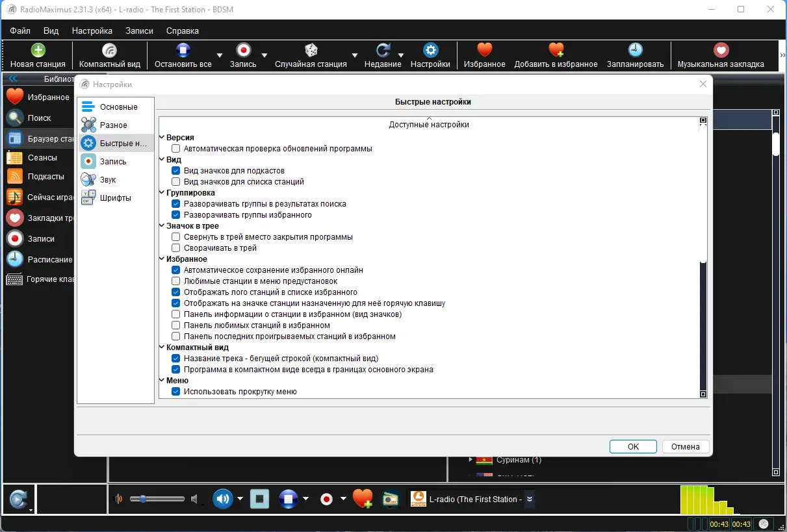This screenshot has height=532, width=787.
Task: Uncheck Использовать прокрутку меню
Action: (175, 392)
